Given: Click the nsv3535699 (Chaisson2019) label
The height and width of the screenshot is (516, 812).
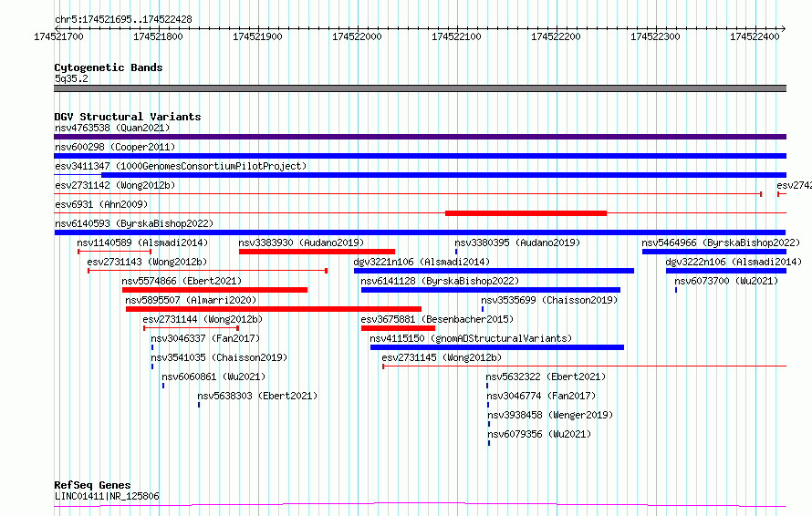Looking at the screenshot, I should pos(549,300).
